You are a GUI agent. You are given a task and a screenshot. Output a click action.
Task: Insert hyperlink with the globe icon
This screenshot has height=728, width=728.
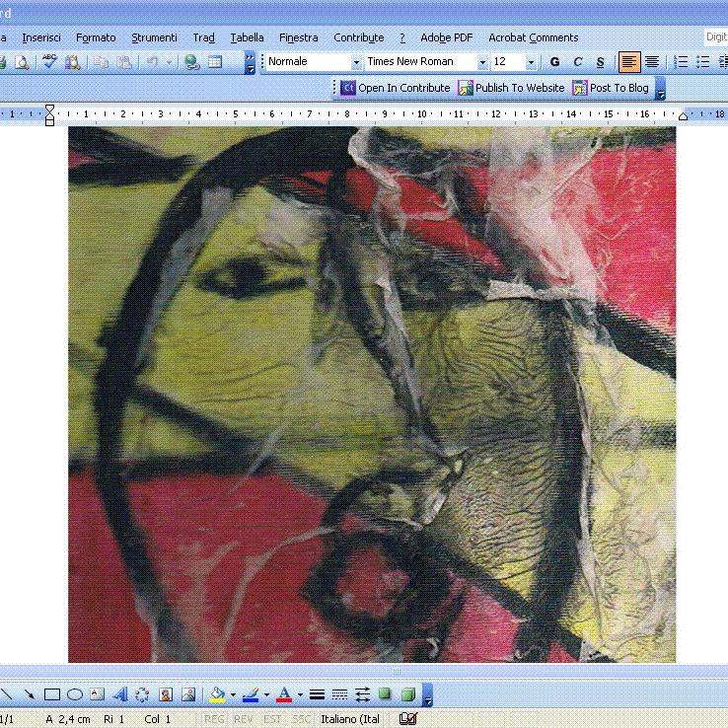(191, 62)
